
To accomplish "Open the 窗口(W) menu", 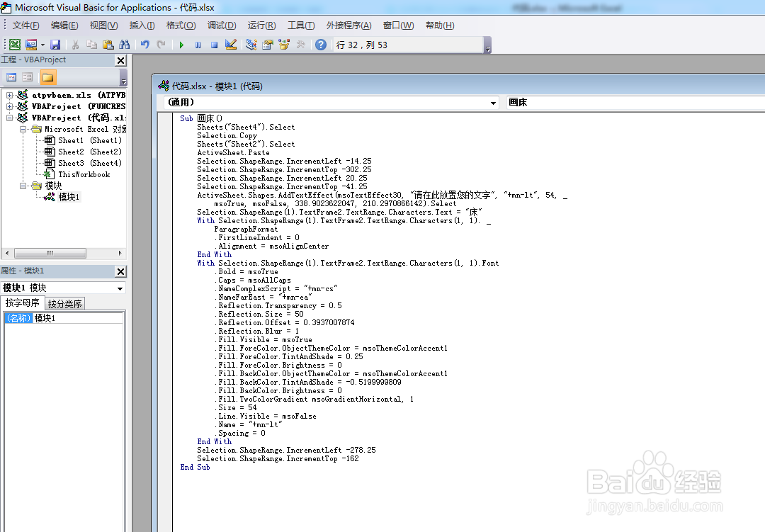I will [x=398, y=26].
